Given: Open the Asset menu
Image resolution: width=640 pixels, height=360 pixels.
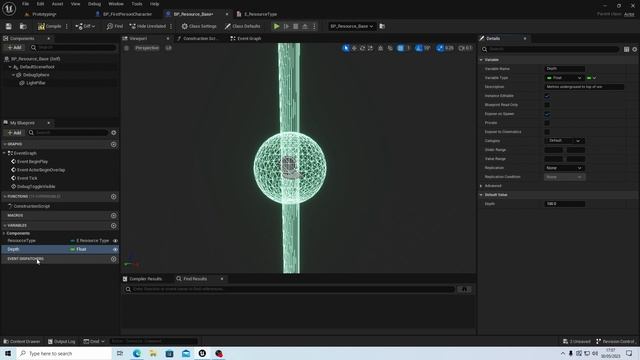Looking at the screenshot, I should (x=58, y=4).
